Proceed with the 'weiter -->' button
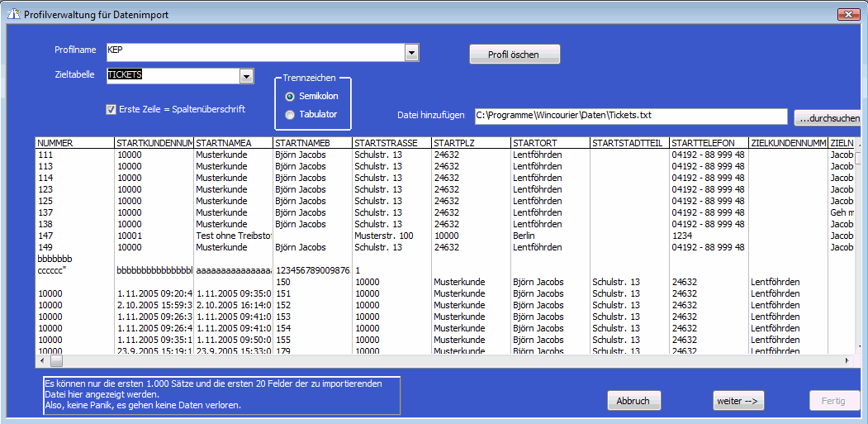This screenshot has width=868, height=424. 739,401
